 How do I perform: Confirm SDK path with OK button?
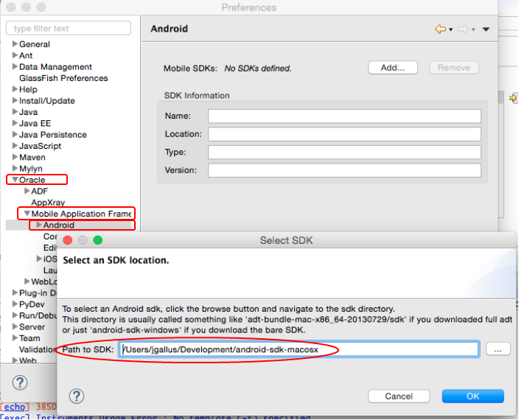tap(473, 396)
